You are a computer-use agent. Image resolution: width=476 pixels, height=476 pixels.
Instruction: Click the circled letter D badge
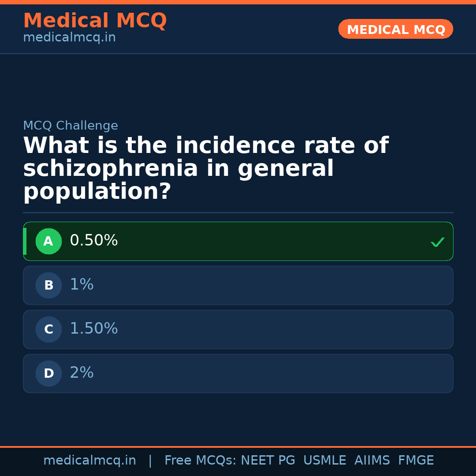coord(48,374)
